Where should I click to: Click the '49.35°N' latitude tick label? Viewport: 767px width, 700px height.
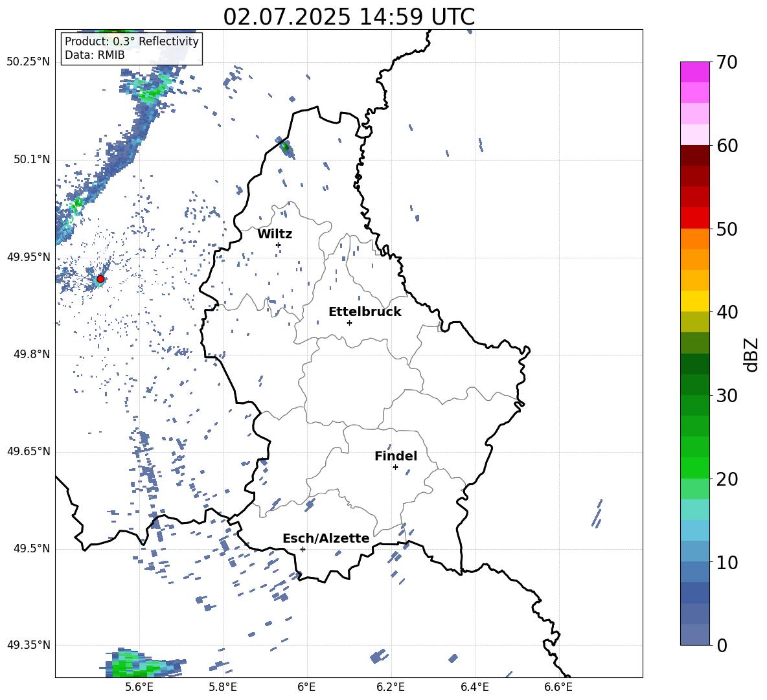(x=29, y=645)
